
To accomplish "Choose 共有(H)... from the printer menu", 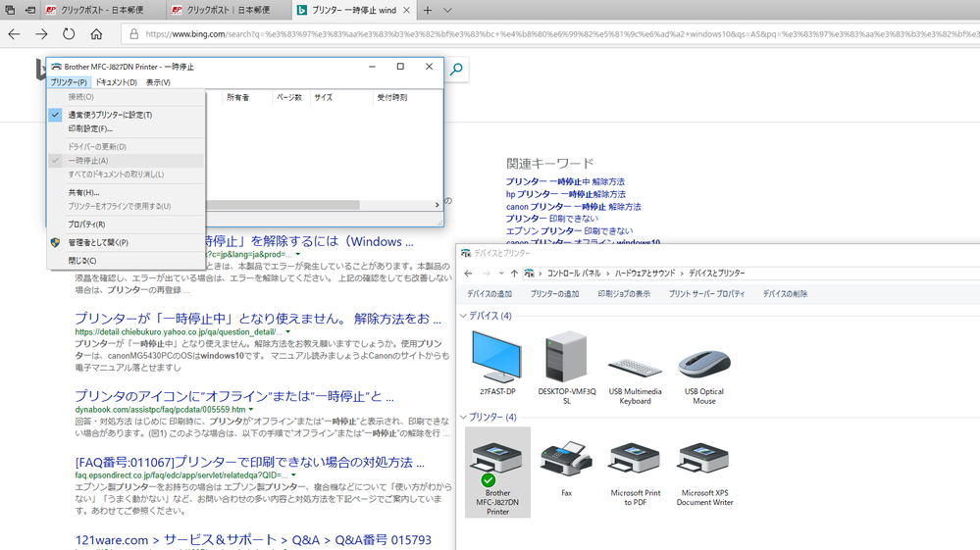I will coord(126,192).
